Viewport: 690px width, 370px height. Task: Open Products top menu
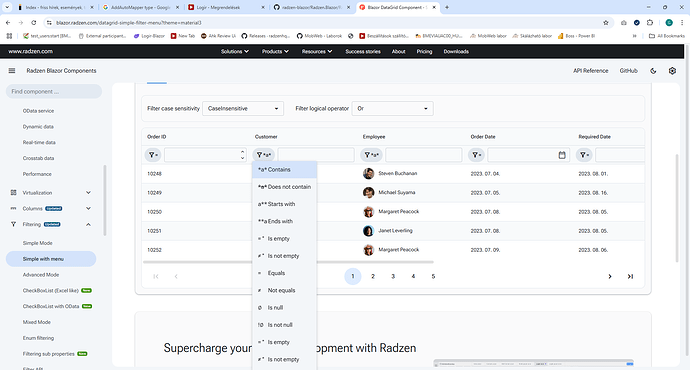coord(275,51)
